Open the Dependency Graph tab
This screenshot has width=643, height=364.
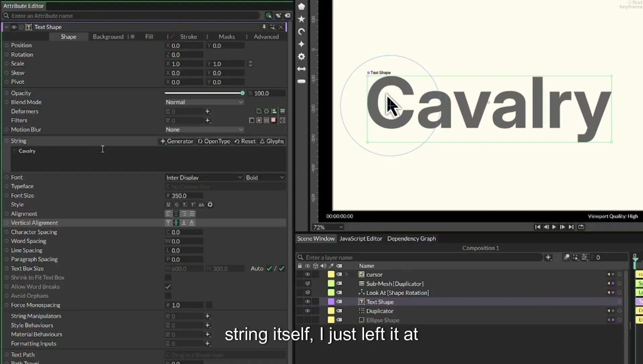pyautogui.click(x=412, y=239)
